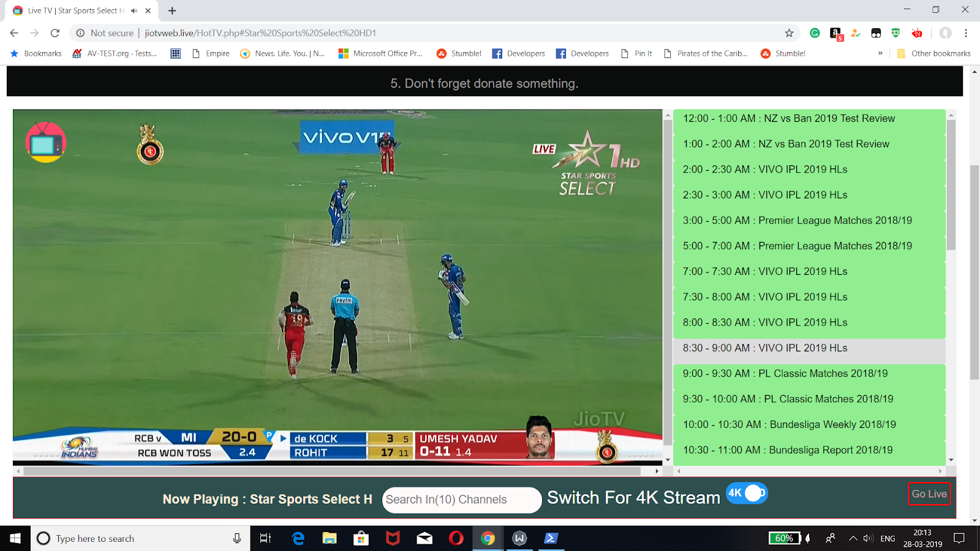Open the apps grid bookmark icon
980x551 pixels.
176,53
